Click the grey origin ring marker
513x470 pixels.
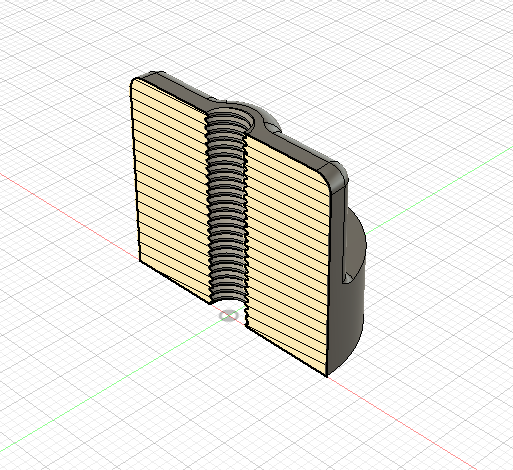tap(228, 315)
